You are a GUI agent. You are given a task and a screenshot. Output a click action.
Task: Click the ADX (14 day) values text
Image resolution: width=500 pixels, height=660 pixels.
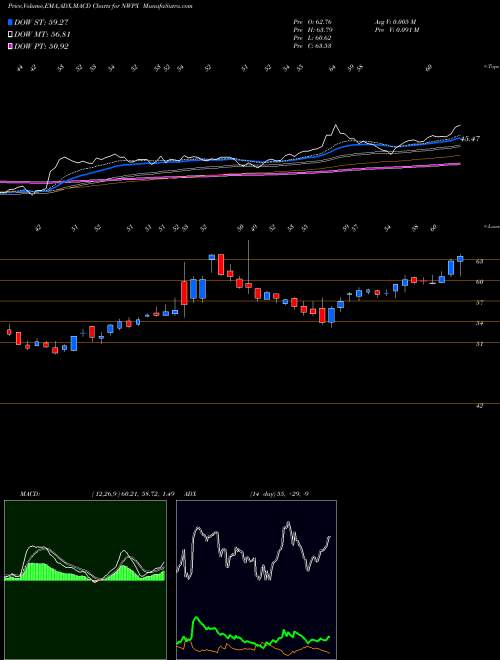279,494
